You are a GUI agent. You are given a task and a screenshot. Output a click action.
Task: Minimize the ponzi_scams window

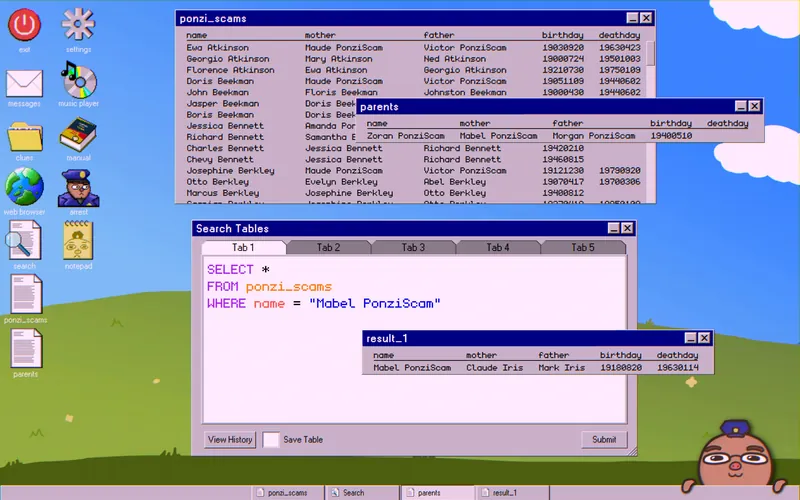tap(633, 18)
